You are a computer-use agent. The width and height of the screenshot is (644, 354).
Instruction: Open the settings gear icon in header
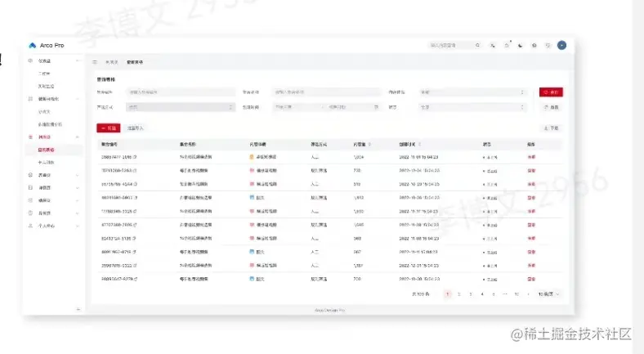[x=534, y=45]
